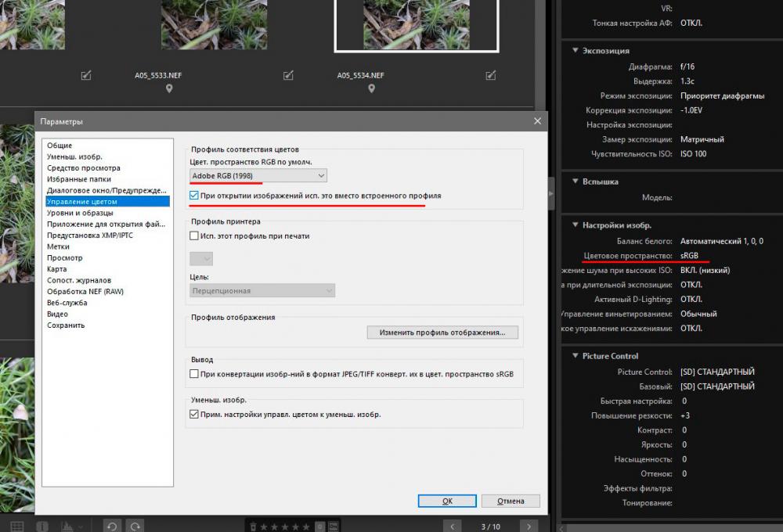Image resolution: width=783 pixels, height=532 pixels.
Task: Select Метки category
Action: 107,246
